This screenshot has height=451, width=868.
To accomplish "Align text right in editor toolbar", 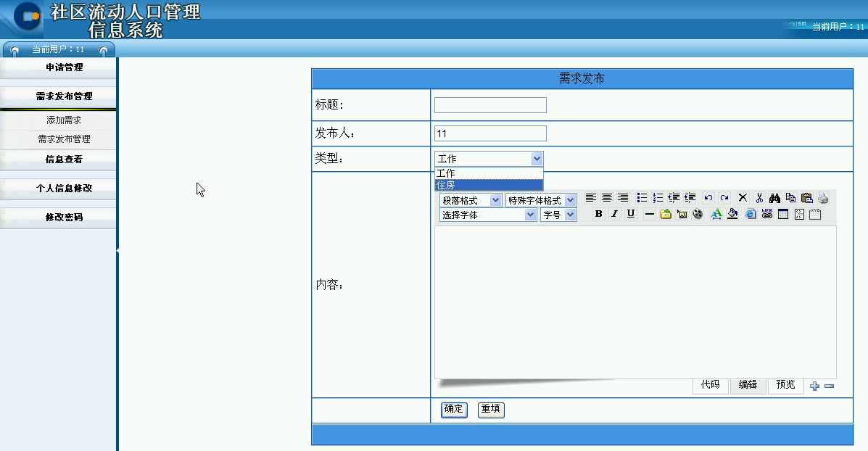I will [623, 198].
